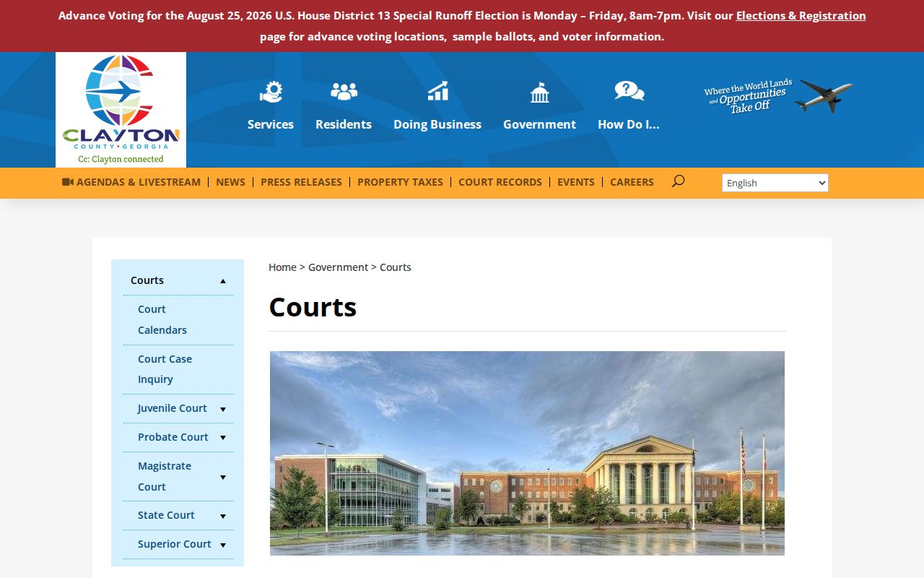Open the Doing Business menu label
The width and height of the screenshot is (924, 578).
tap(437, 124)
